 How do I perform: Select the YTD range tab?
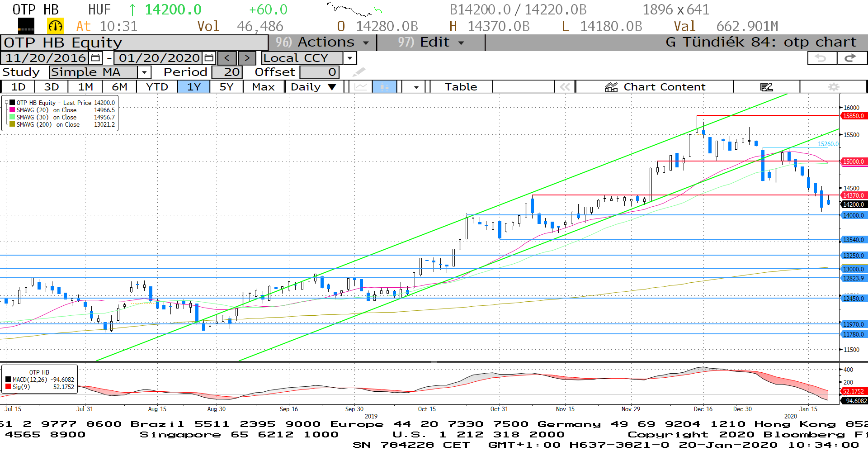click(x=157, y=87)
